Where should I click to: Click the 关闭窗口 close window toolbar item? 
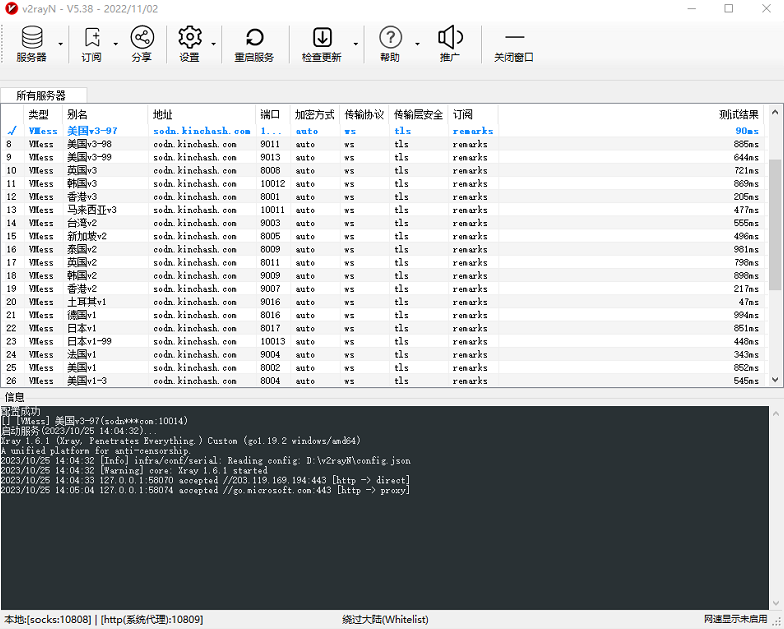[514, 44]
